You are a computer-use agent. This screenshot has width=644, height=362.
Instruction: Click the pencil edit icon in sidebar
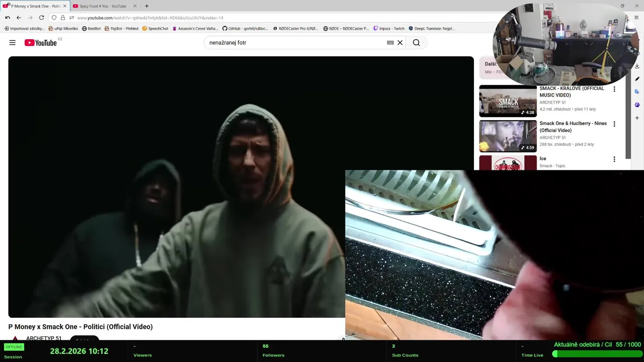637,79
